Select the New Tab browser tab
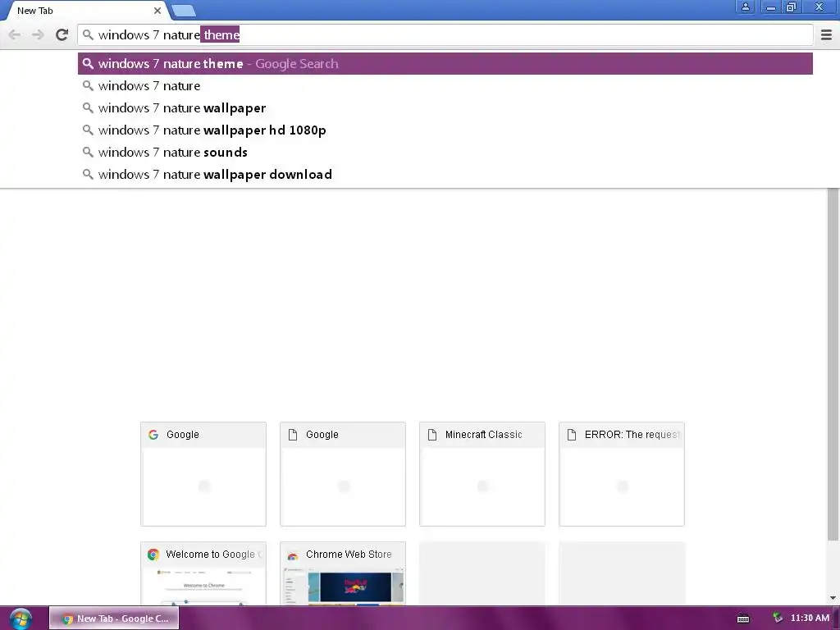Viewport: 840px width, 630px height. pos(85,11)
